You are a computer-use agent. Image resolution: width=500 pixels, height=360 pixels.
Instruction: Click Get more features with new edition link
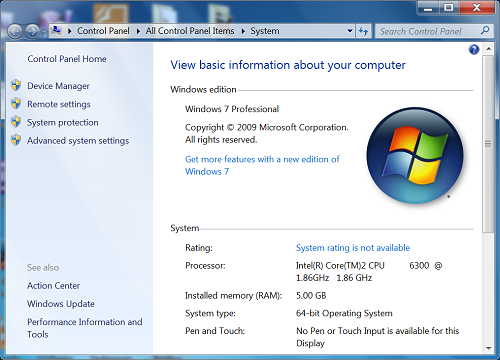tap(262, 165)
